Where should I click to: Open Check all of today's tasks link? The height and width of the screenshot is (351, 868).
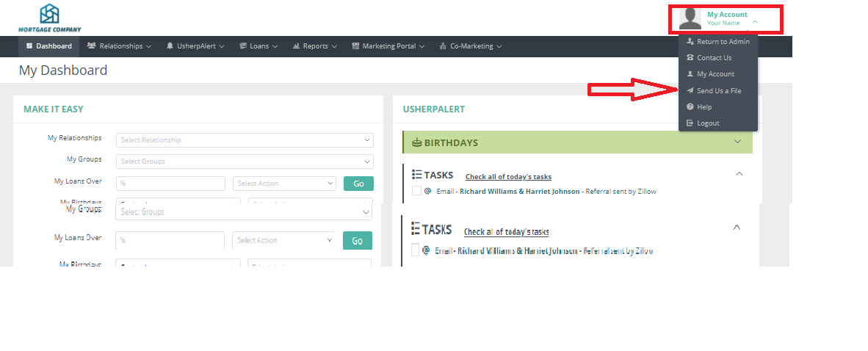tap(508, 177)
